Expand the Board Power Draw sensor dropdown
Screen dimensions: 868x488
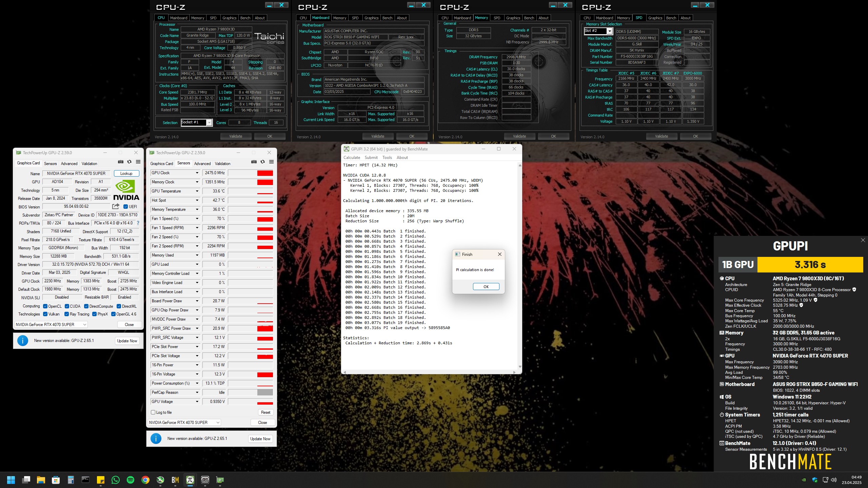(x=197, y=301)
